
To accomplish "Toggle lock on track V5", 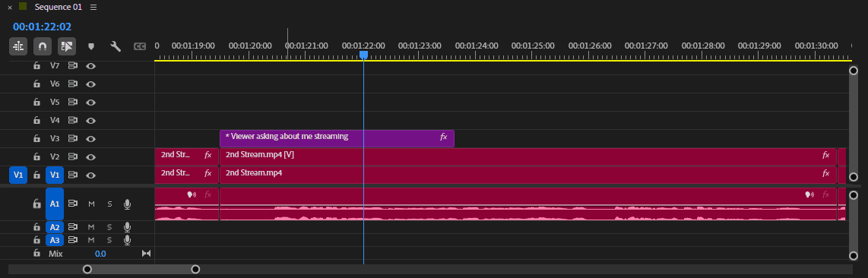I will pyautogui.click(x=36, y=103).
